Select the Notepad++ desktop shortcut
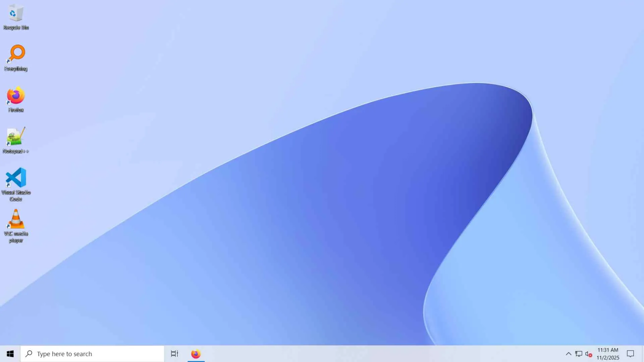 tap(16, 137)
